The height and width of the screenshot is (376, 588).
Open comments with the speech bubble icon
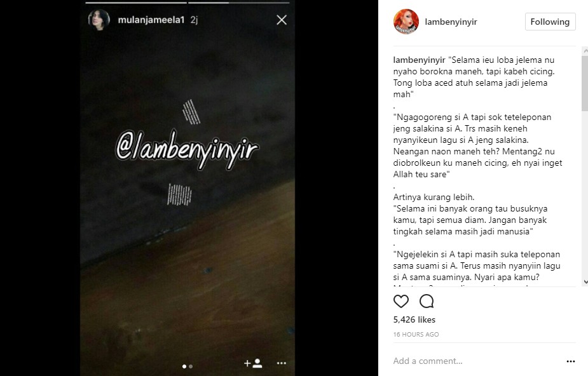(x=427, y=301)
